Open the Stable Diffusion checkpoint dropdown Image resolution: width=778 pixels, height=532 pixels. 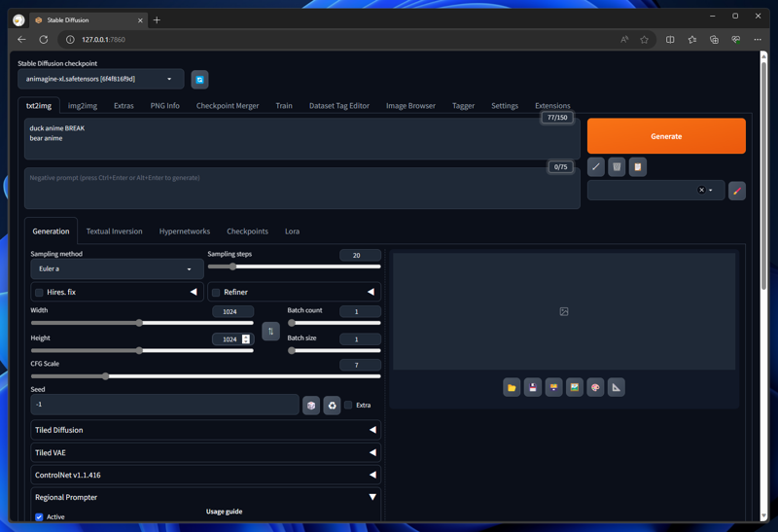click(101, 80)
